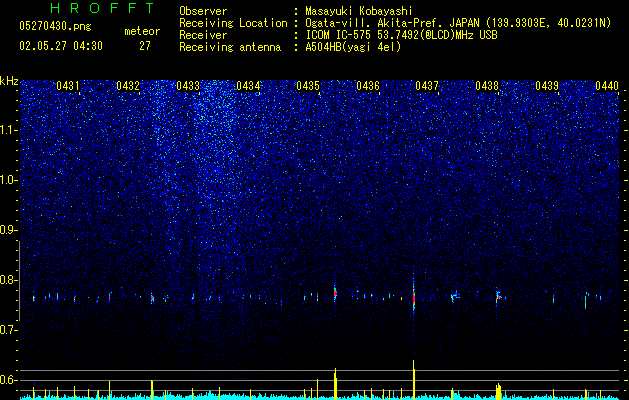
Task: Select the file name 05270430.png
Action: coord(55,27)
